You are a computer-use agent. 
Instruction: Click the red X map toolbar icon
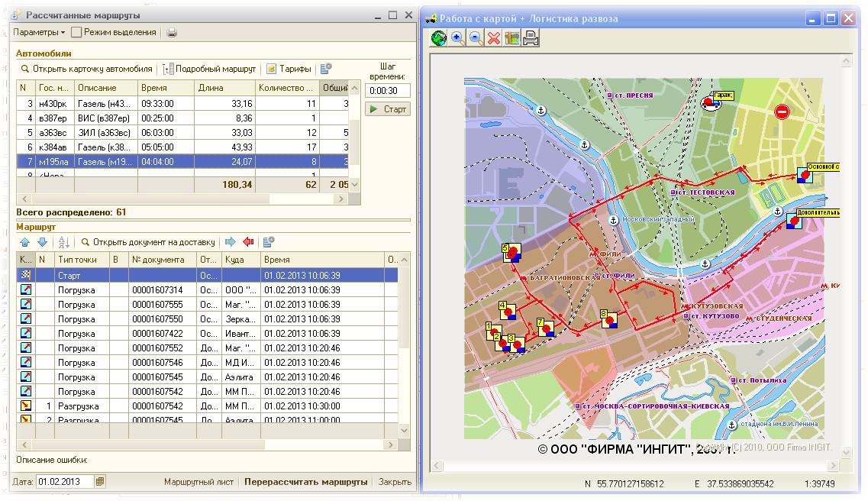(x=494, y=38)
